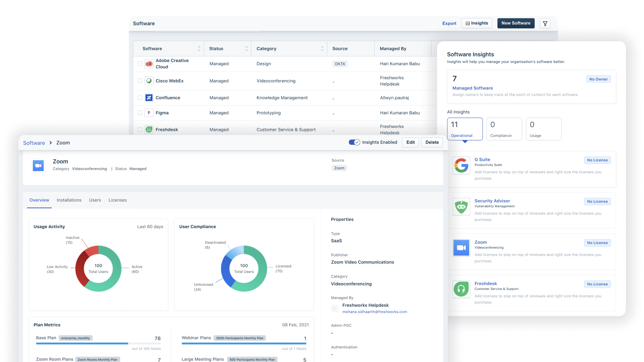Click the Figma logo icon
The image size is (644, 362).
coord(149,113)
